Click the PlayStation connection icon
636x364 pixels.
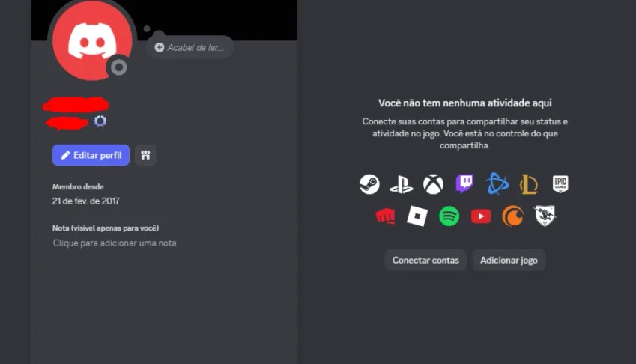(401, 184)
